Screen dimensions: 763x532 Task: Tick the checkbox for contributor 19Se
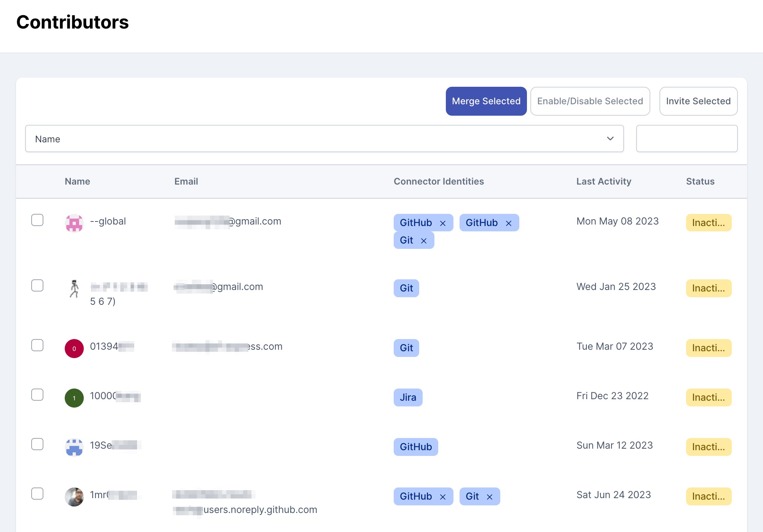pyautogui.click(x=37, y=444)
